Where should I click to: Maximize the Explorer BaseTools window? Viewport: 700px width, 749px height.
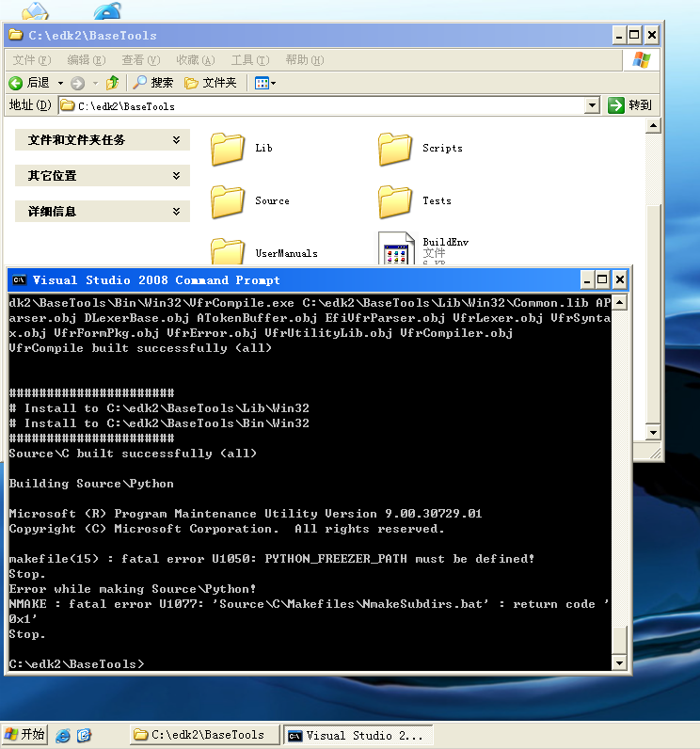pos(634,36)
